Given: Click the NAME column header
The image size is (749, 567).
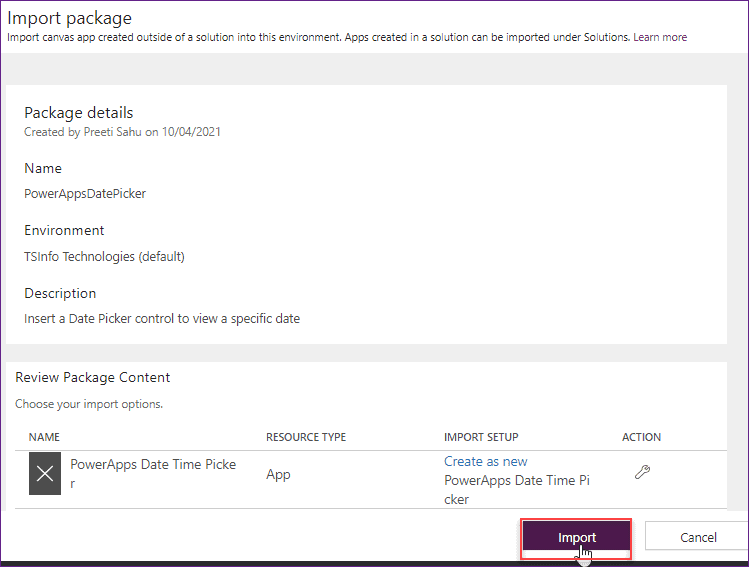Looking at the screenshot, I should 44,437.
